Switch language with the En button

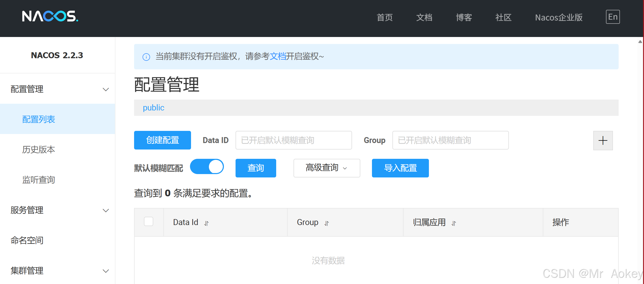tap(613, 17)
